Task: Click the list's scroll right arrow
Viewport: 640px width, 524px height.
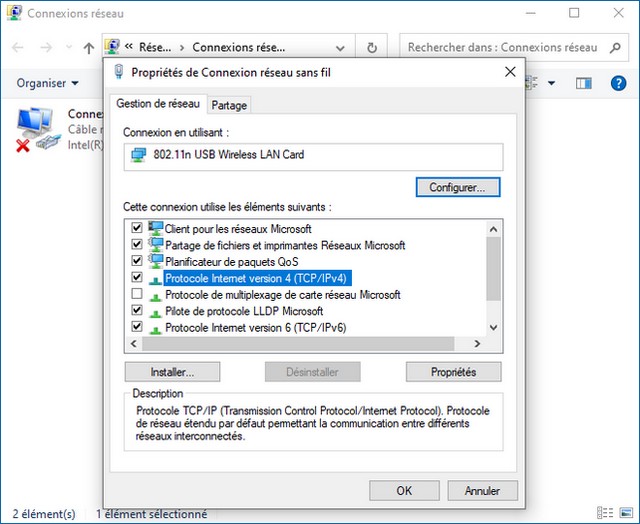Action: pos(477,344)
